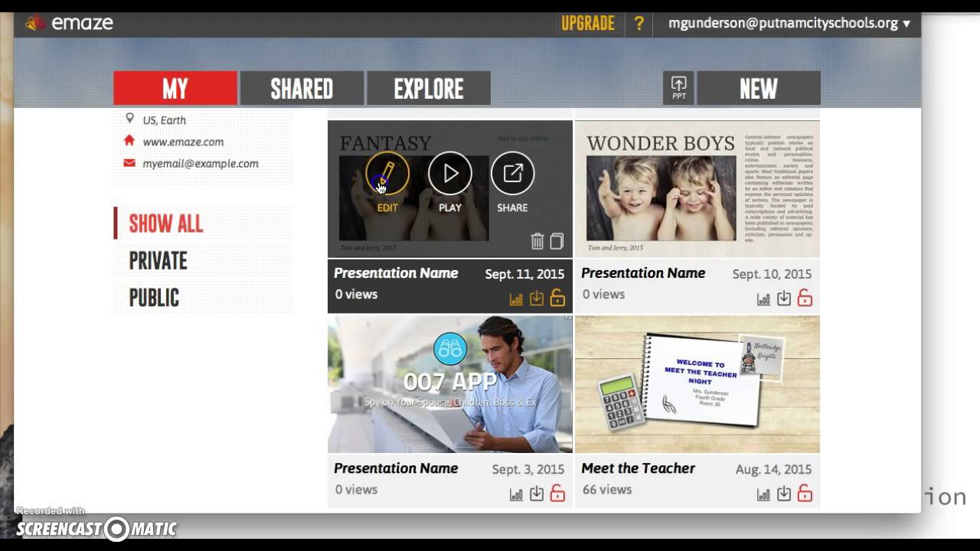The image size is (980, 551).
Task: Click Presentation Name dated Sept. 11, 2015
Action: point(396,273)
